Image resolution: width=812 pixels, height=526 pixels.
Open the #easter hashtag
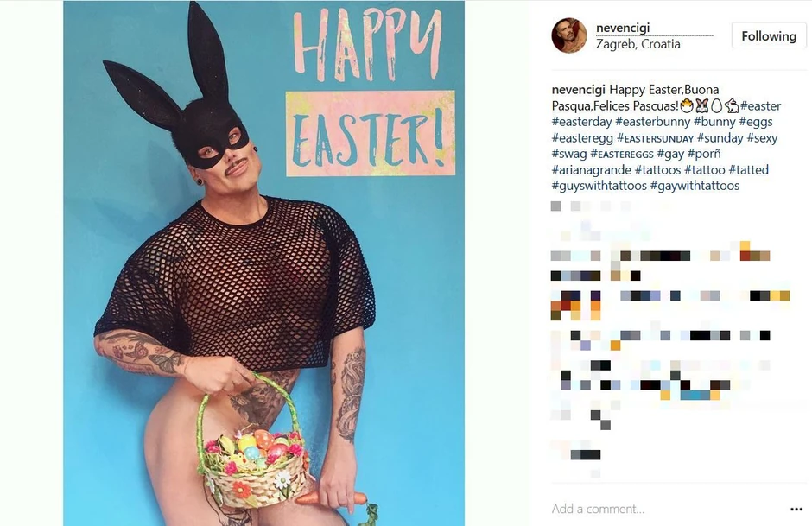click(x=760, y=105)
